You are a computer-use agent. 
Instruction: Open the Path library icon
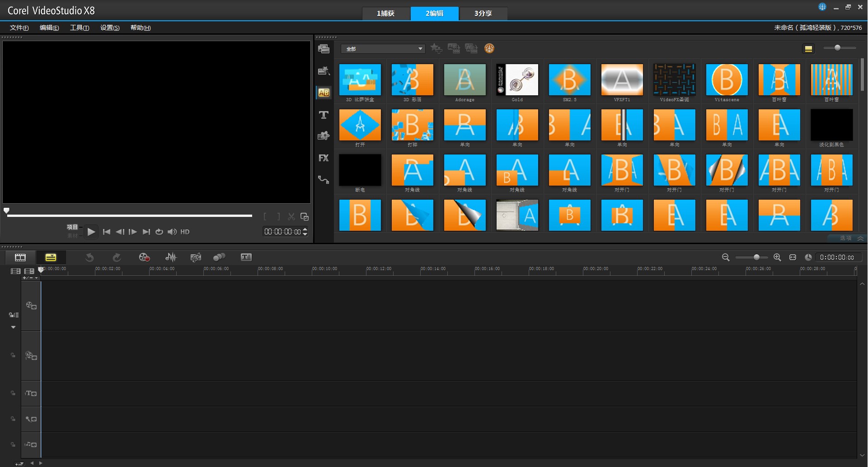pyautogui.click(x=324, y=180)
